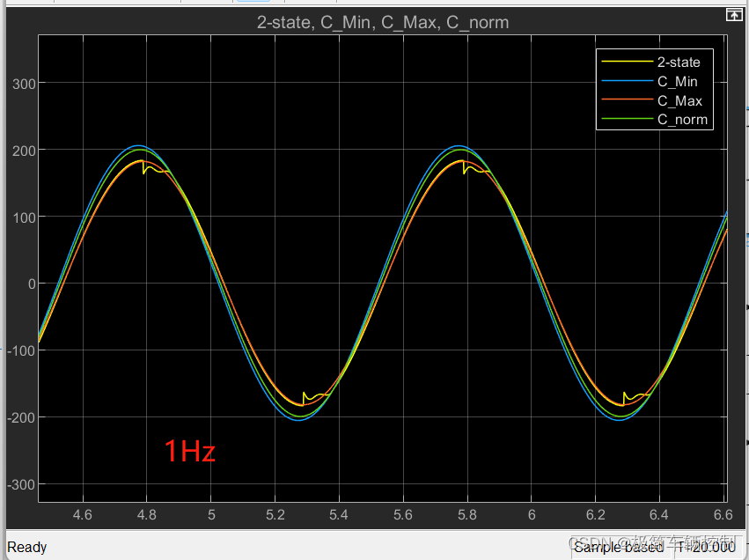Toggle C_norm signal in the legend

(682, 120)
